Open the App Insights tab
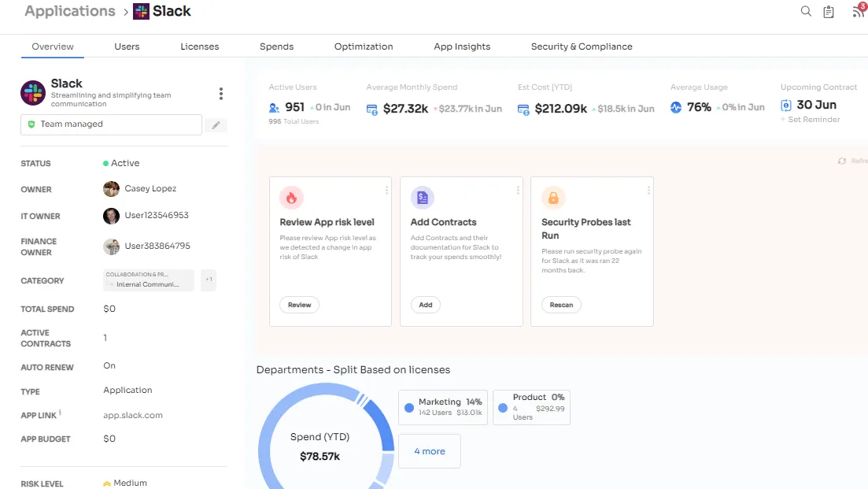 point(462,46)
